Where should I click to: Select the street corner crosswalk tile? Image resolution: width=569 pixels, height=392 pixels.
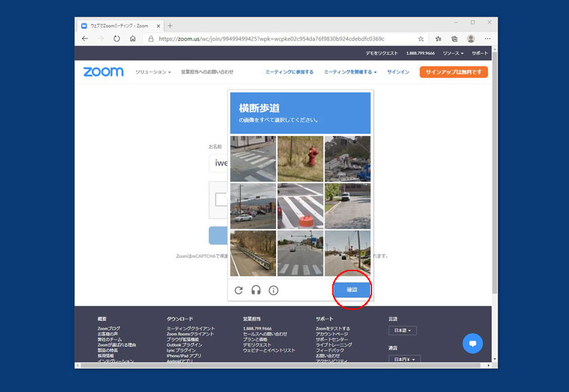click(x=253, y=159)
